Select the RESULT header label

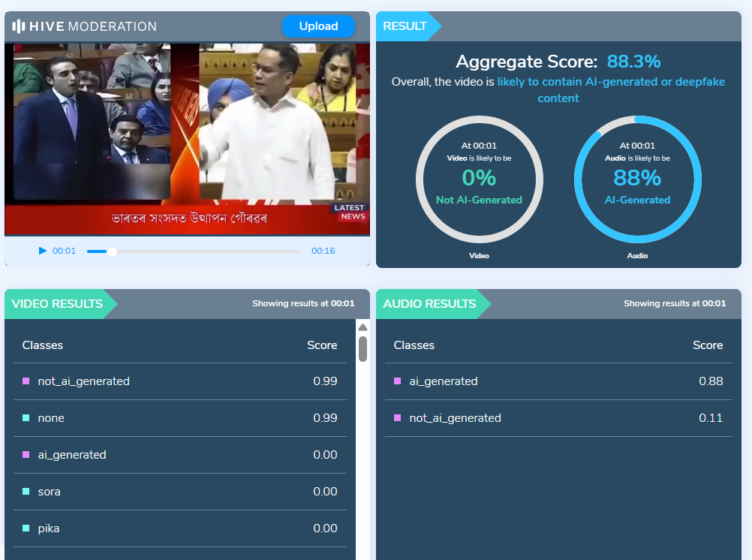click(405, 26)
